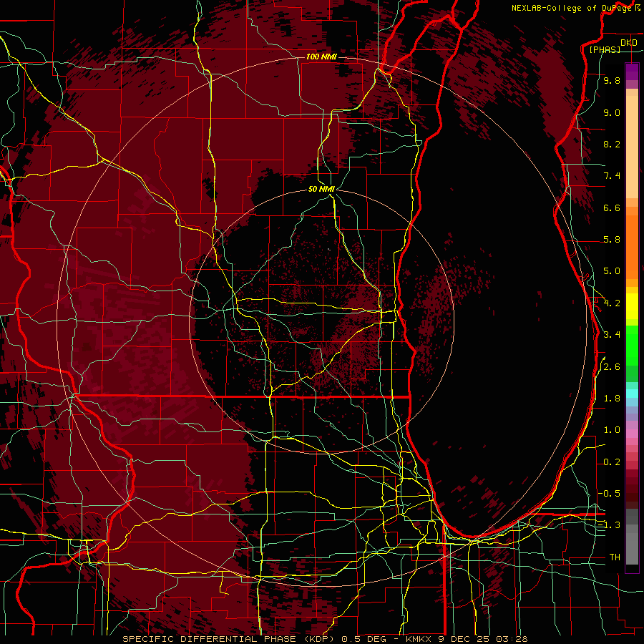The image size is (644, 644).
Task: Click the TH threshold label on scale
Action: pos(615,557)
